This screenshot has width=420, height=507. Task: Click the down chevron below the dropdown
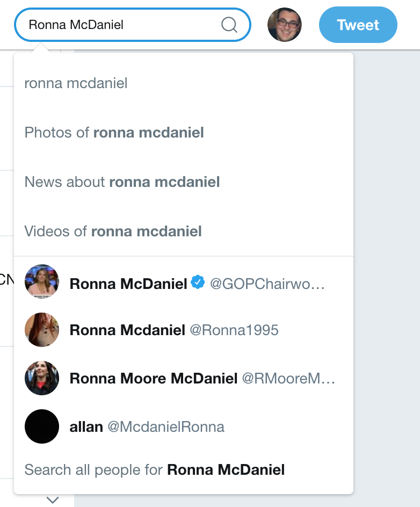(x=53, y=500)
